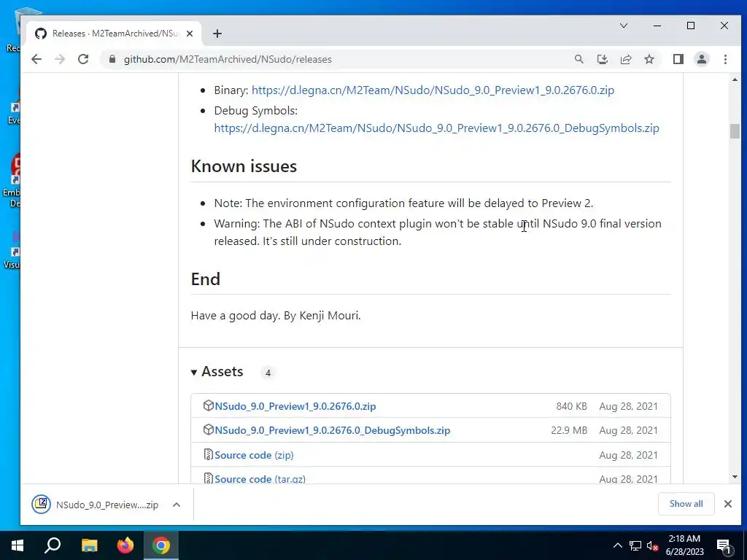Click the browser forward arrow
Screen dimensions: 747x560
click(x=60, y=59)
